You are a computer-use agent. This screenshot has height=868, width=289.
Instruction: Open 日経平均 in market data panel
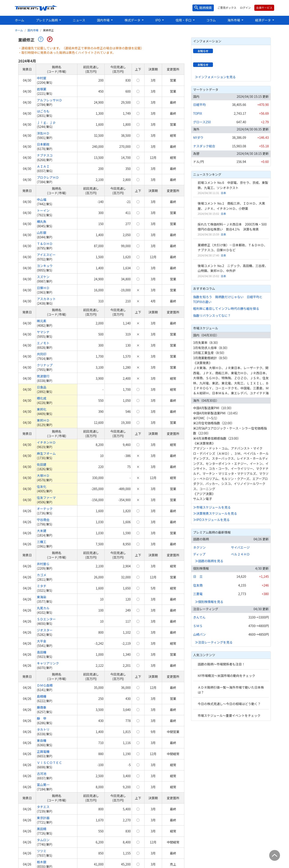point(199,105)
